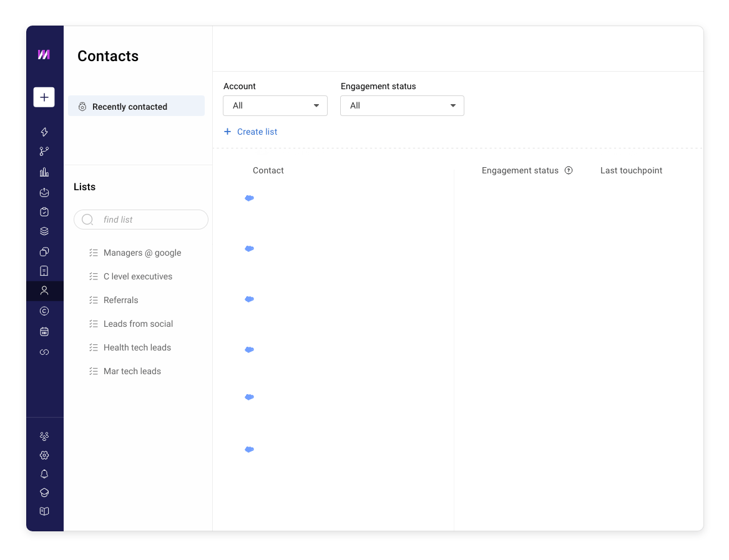
Task: Click the clipboard tasks icon
Action: point(44,211)
